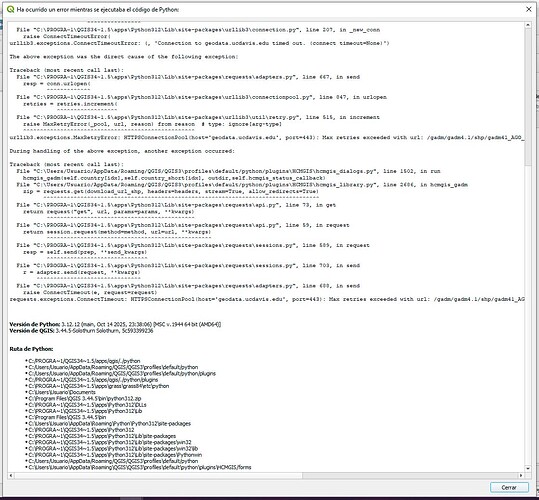Click the urllib3 MaxRetryError message line
The width and height of the screenshot is (539, 500).
[x=267, y=137]
